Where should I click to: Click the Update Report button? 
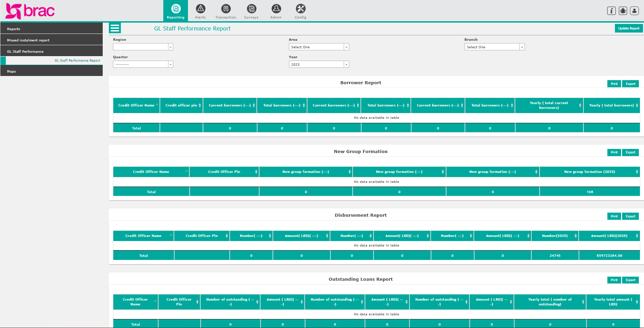tap(628, 28)
